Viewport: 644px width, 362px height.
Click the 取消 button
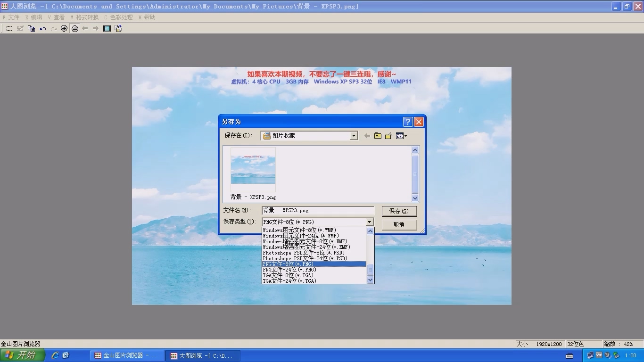click(x=399, y=225)
